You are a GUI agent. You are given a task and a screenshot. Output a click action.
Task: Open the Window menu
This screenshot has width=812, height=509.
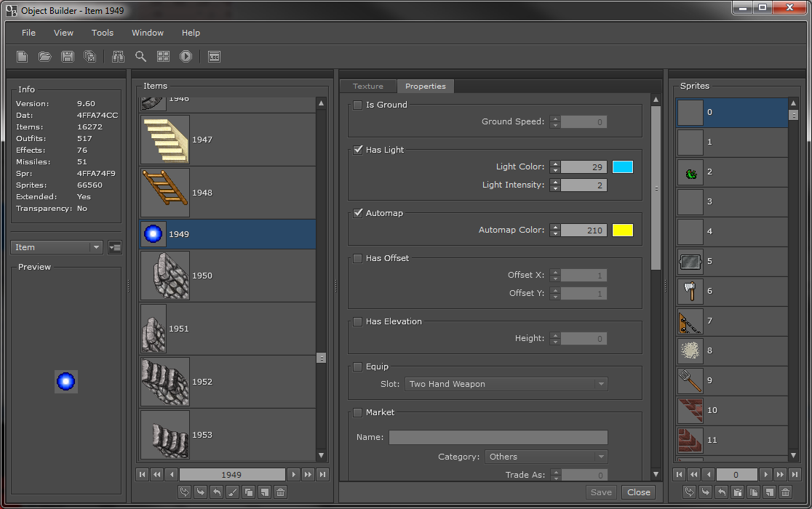point(148,33)
